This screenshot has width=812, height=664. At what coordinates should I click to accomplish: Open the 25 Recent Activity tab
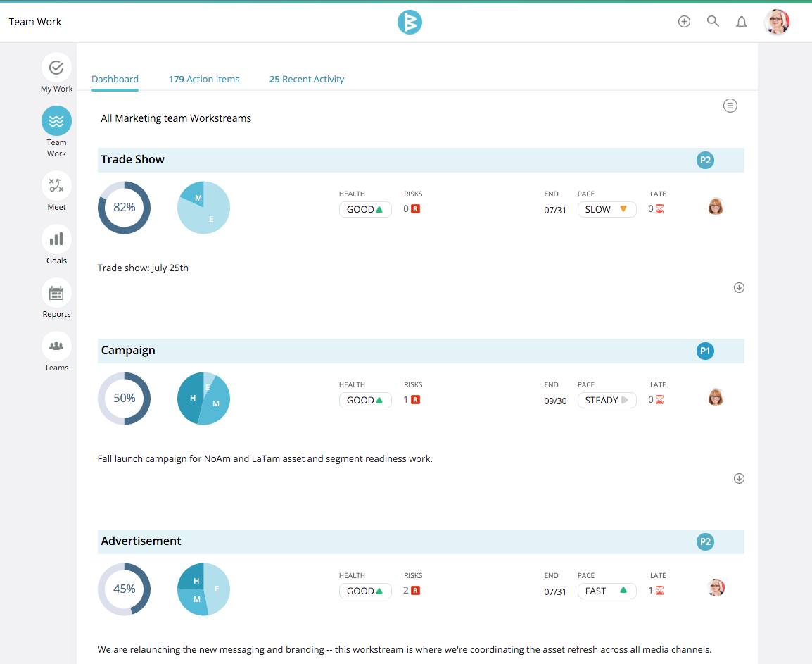point(306,79)
